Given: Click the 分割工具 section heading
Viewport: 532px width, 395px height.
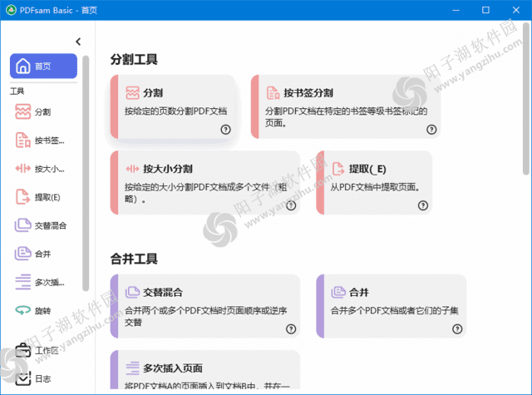Looking at the screenshot, I should [x=134, y=59].
